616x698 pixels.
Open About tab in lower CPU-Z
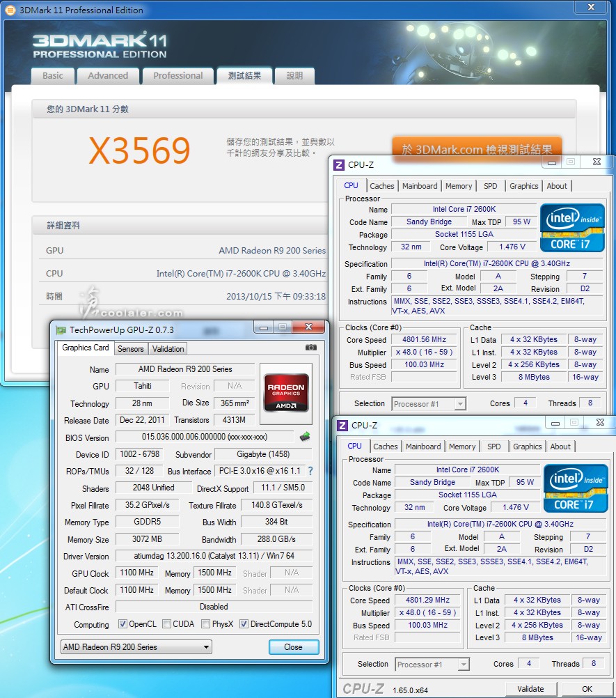560,447
